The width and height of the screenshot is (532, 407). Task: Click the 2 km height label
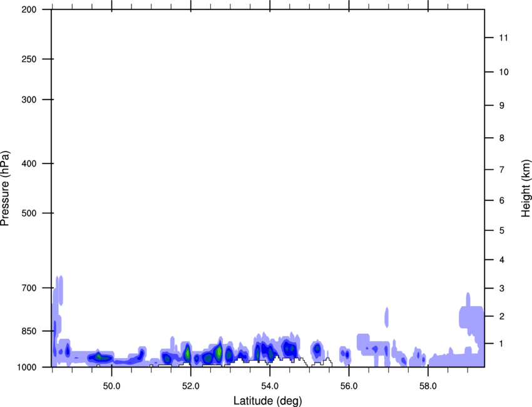coord(502,316)
